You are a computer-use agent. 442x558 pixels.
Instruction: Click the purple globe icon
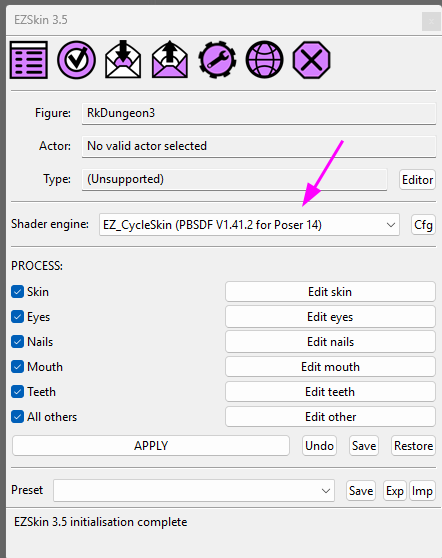264,59
